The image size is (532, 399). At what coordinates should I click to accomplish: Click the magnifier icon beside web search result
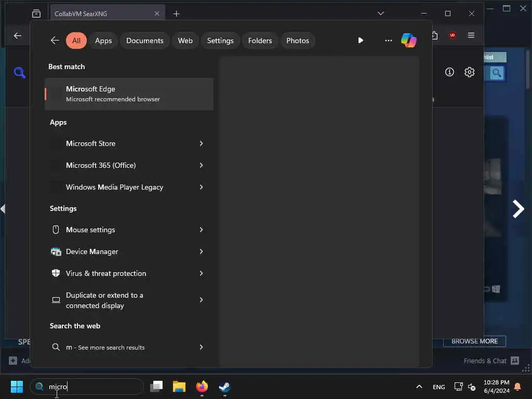56,347
